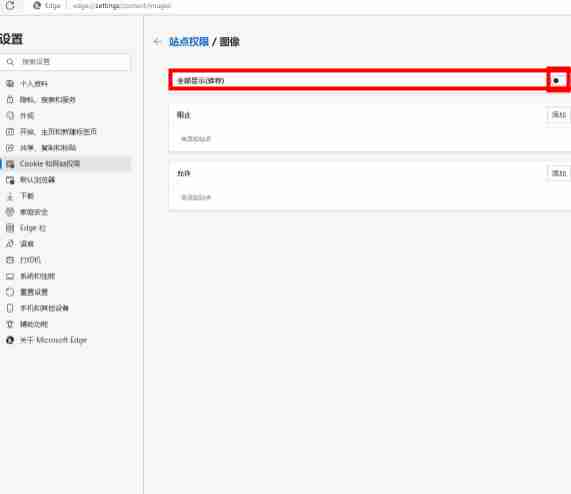Click the 共享、复制和粘贴 sidebar icon
The image size is (571, 494).
10,148
